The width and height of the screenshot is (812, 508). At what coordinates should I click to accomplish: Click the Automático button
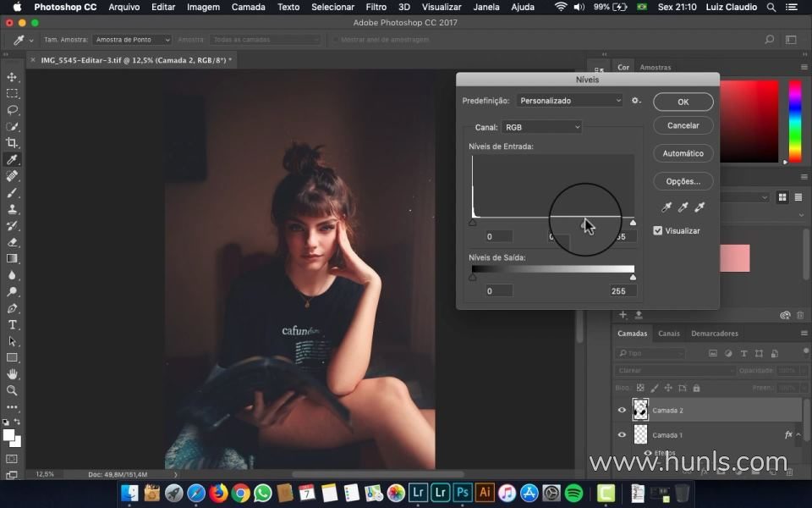[683, 153]
